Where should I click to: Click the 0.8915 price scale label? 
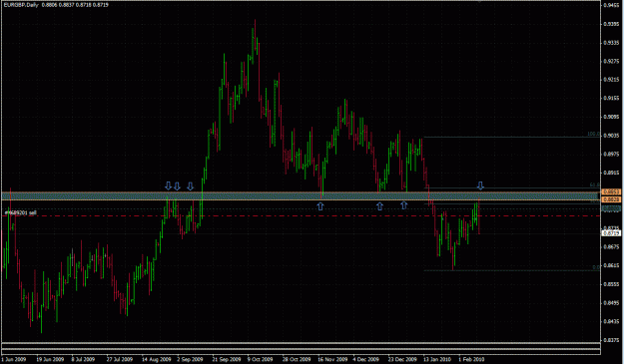(611, 173)
